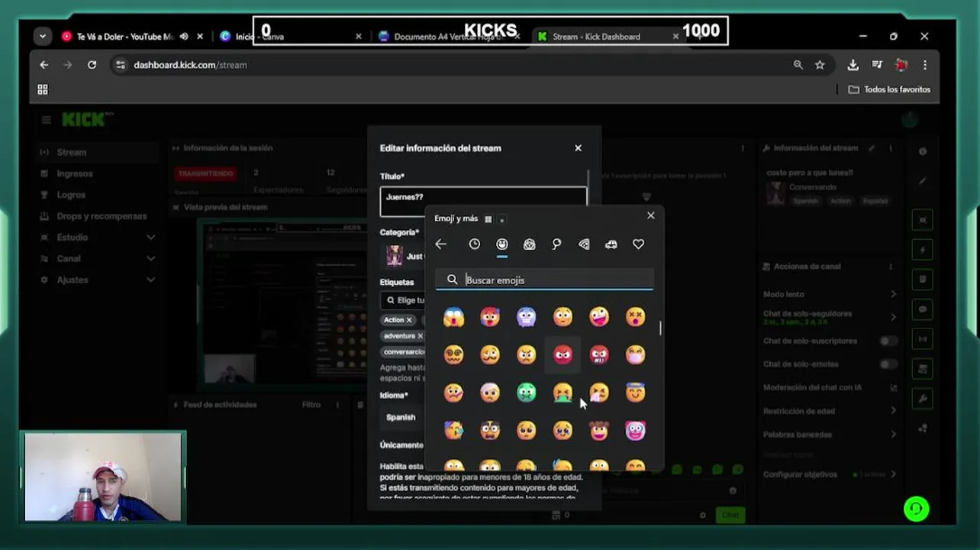Image resolution: width=980 pixels, height=550 pixels.
Task: Reload the dashboard.kick.com page
Action: [x=92, y=65]
